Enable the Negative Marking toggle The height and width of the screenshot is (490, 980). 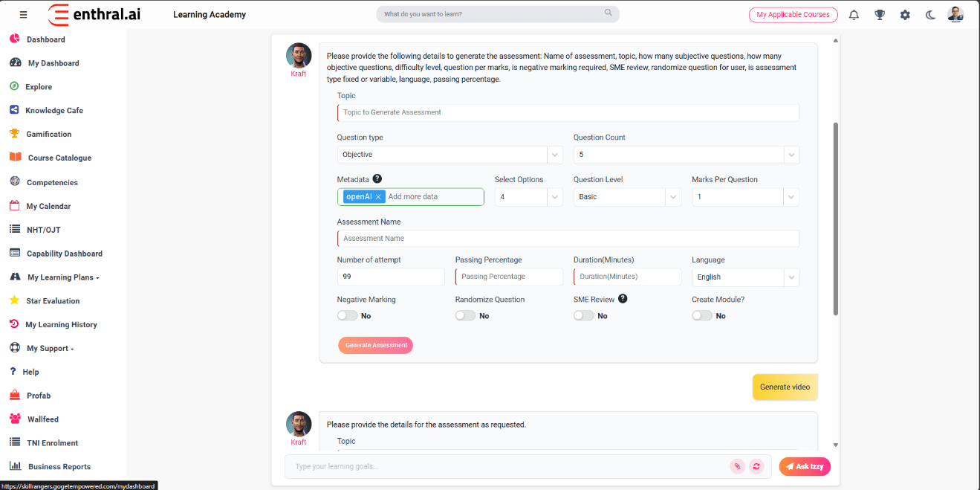(347, 315)
